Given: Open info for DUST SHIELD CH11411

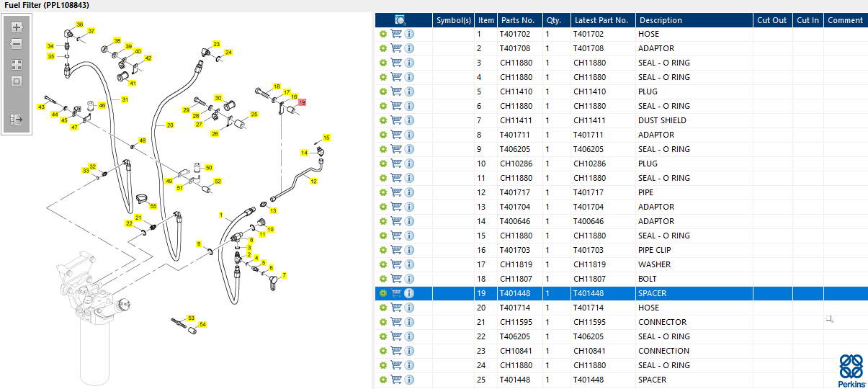Looking at the screenshot, I should click(409, 120).
